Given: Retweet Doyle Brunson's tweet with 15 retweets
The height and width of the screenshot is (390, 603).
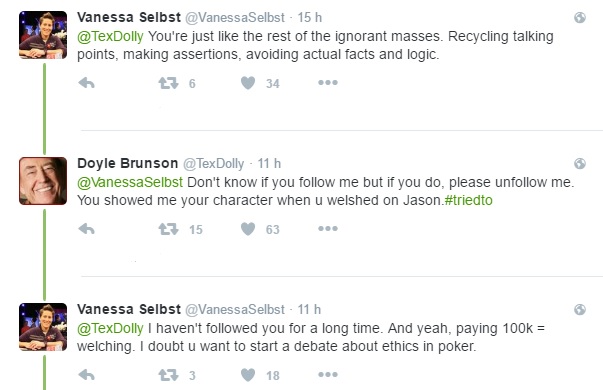Looking at the screenshot, I should [x=168, y=229].
